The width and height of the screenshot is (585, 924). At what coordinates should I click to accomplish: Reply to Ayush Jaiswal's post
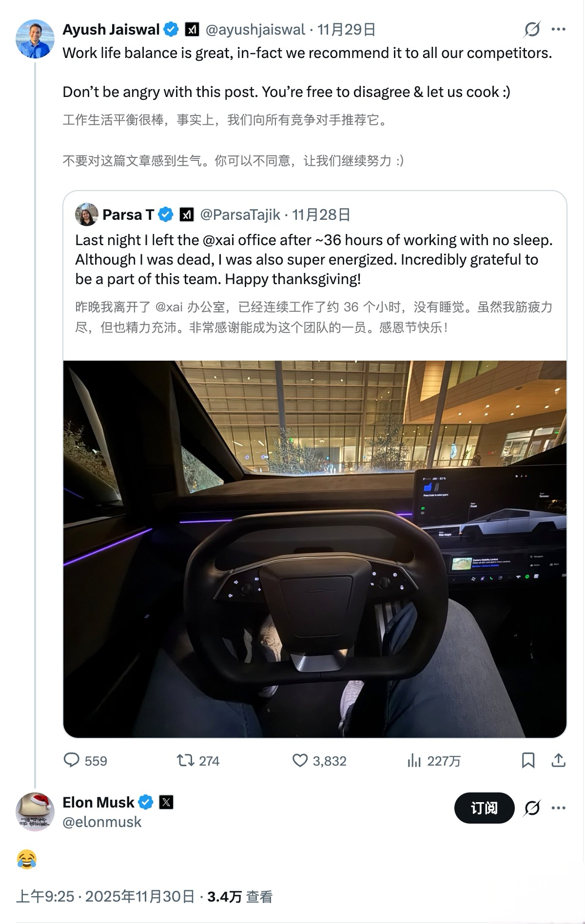pos(72,760)
